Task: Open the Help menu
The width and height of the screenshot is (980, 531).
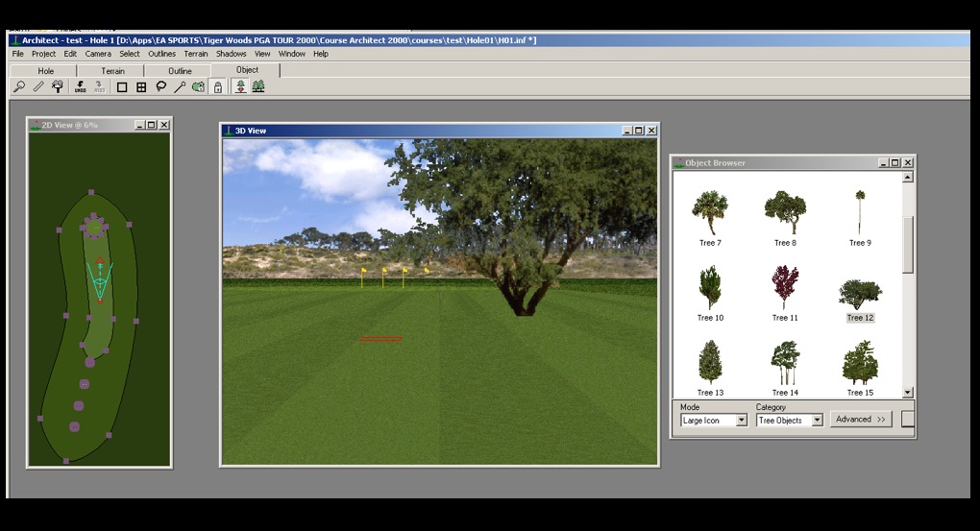Action: pos(321,54)
